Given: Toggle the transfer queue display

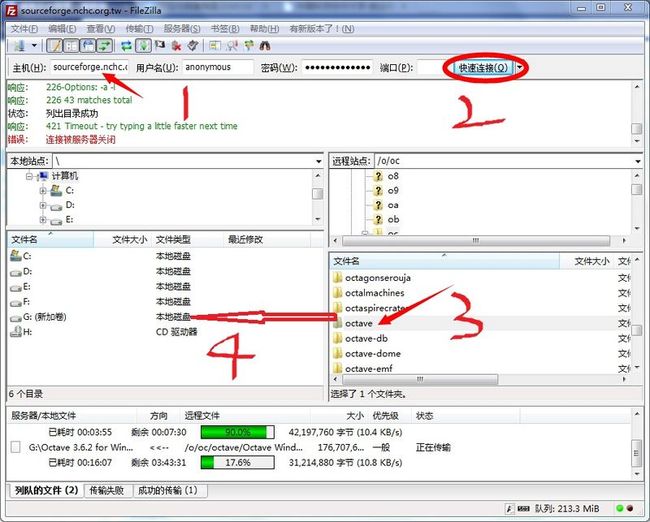Looking at the screenshot, I should pos(104,46).
